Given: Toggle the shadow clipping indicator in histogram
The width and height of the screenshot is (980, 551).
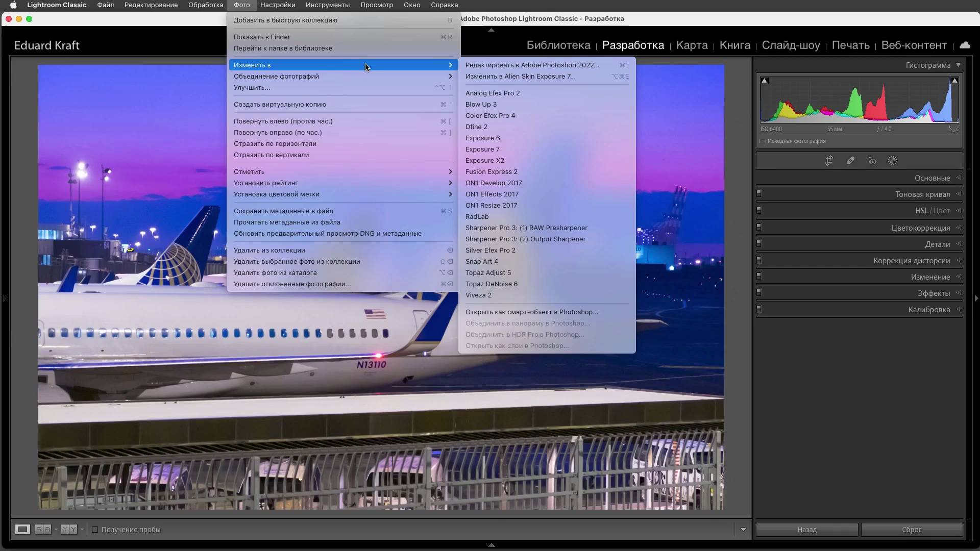Looking at the screenshot, I should pos(765,81).
